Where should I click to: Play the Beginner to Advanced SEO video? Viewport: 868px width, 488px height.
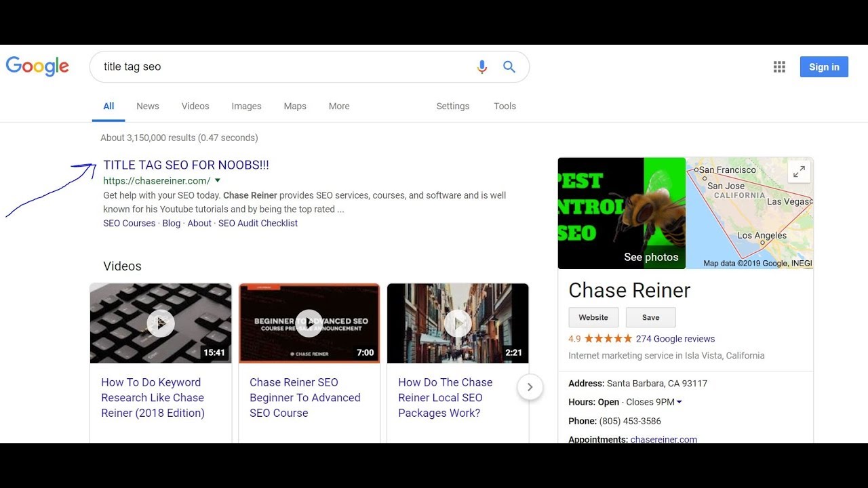[x=309, y=323]
